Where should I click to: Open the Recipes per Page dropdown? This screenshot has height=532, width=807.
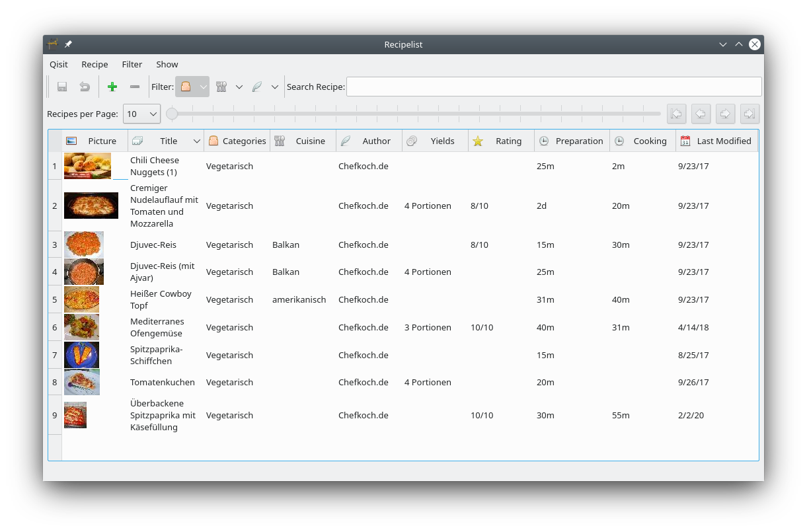pyautogui.click(x=141, y=114)
